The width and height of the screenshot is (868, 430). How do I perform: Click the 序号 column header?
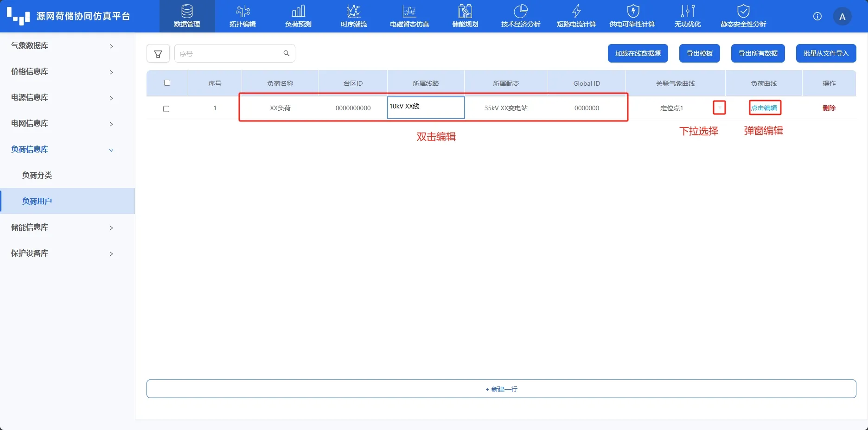pos(215,83)
